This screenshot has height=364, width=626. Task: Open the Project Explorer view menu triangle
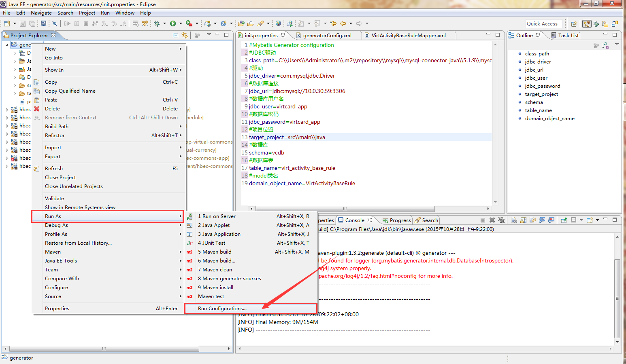click(x=209, y=34)
